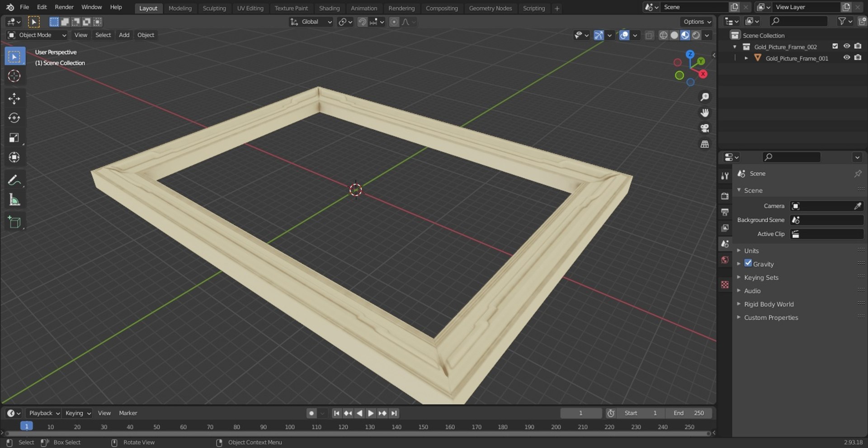Pin the Scene properties panel
Image resolution: width=868 pixels, height=448 pixels.
(x=858, y=174)
